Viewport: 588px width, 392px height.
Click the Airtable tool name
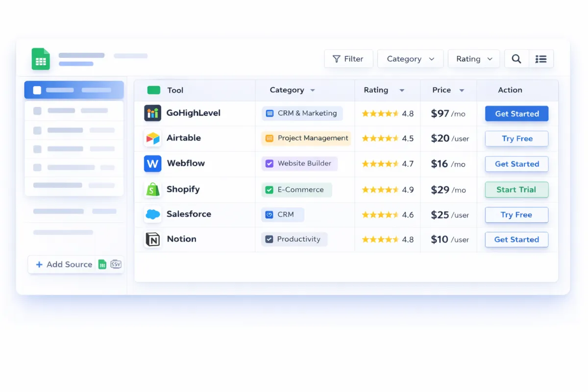[x=184, y=138]
